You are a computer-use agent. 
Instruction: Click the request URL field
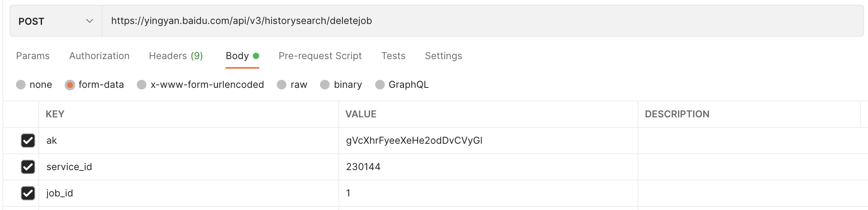pyautogui.click(x=480, y=21)
